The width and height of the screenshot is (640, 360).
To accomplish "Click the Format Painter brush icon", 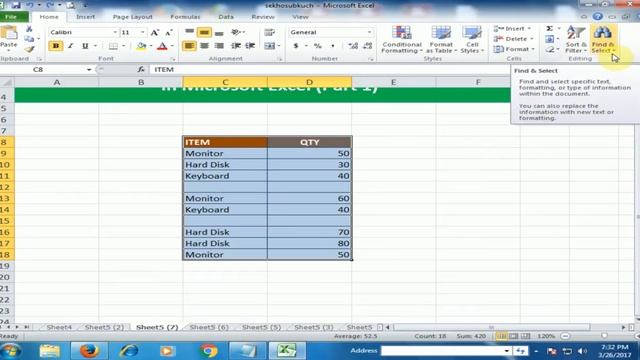I will (29, 49).
